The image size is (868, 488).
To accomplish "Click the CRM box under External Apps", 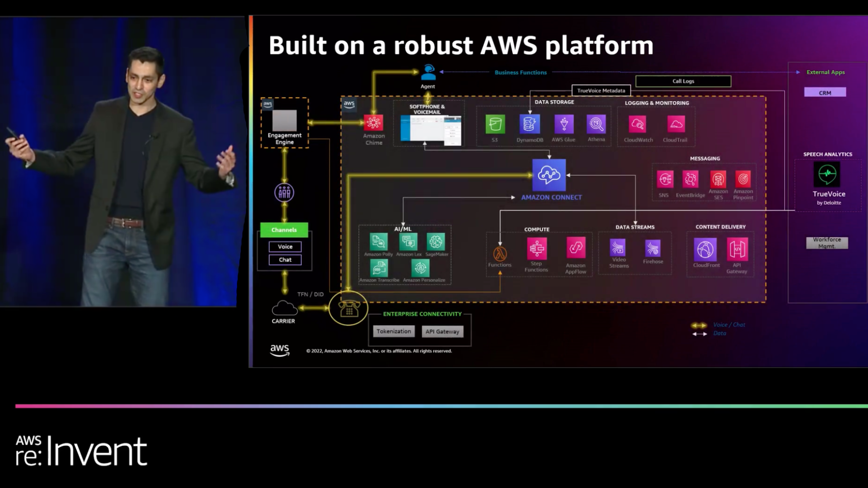I will point(825,93).
